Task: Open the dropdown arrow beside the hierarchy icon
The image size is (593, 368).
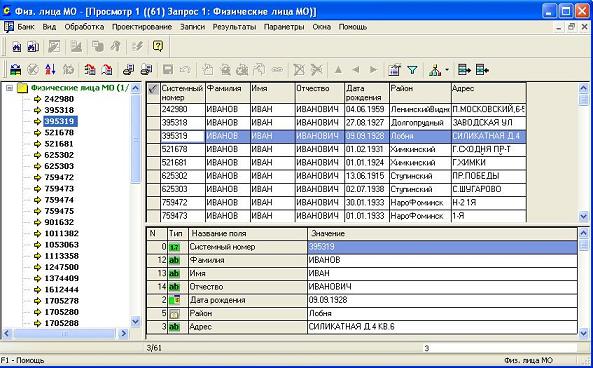Action: pyautogui.click(x=447, y=70)
